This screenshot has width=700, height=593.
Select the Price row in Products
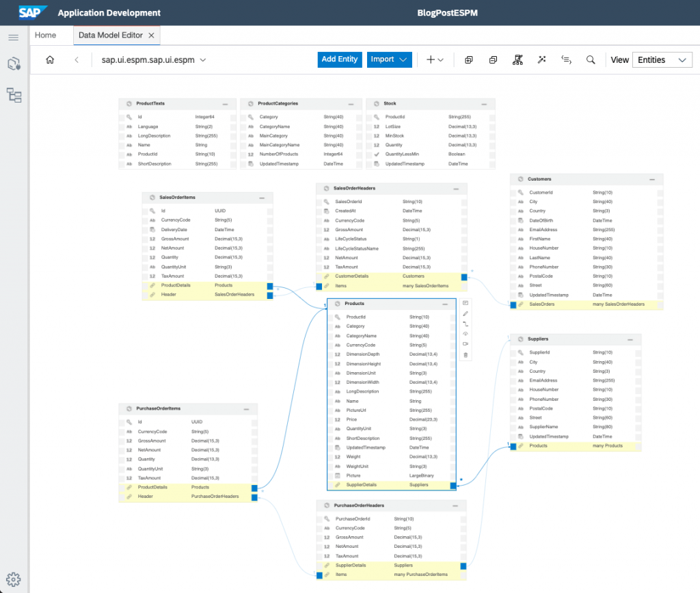(x=392, y=420)
